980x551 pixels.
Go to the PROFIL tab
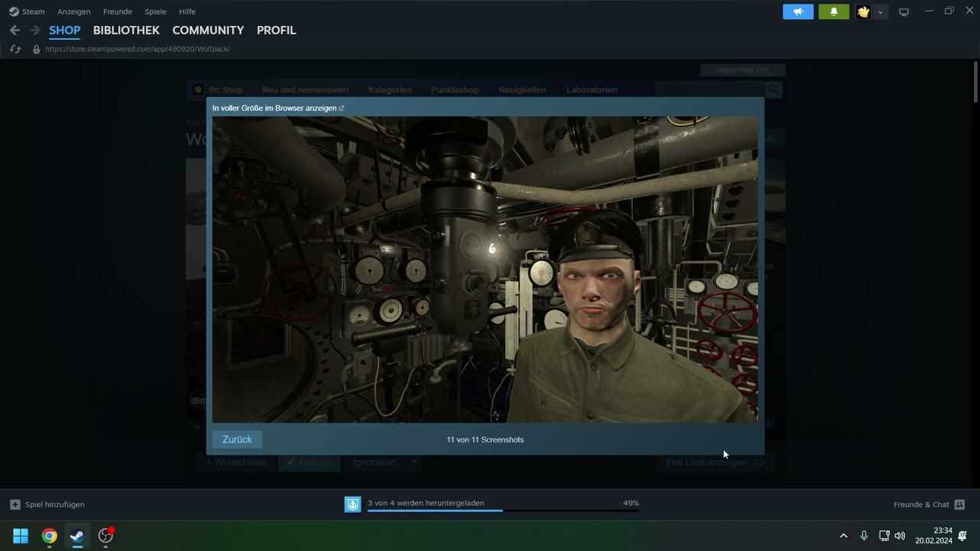pos(276,30)
